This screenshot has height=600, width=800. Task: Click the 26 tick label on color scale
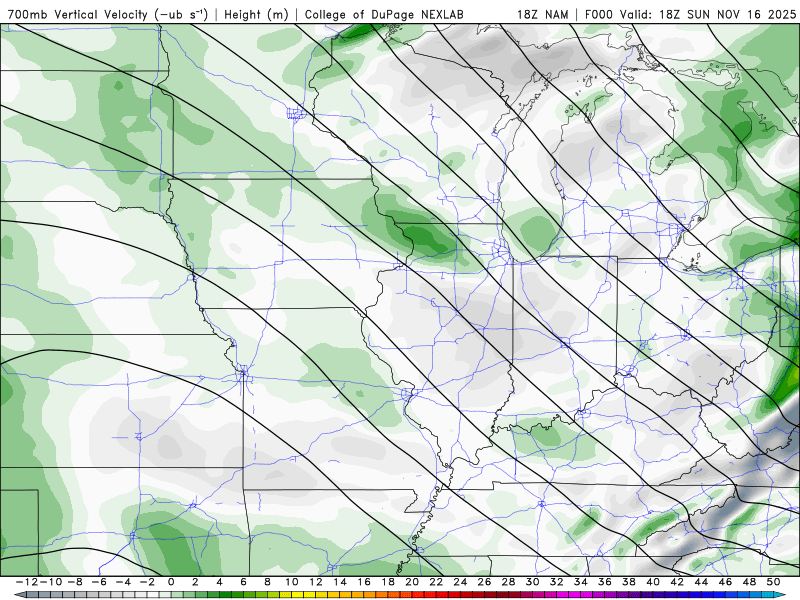coord(484,582)
